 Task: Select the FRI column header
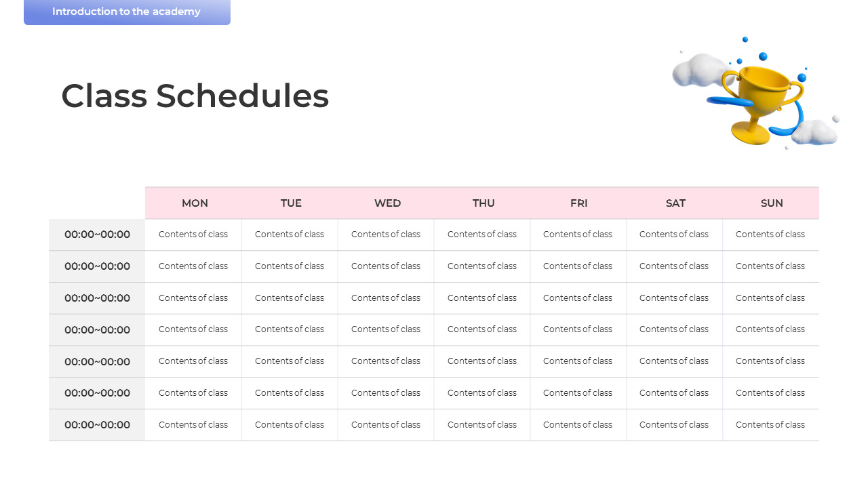578,203
